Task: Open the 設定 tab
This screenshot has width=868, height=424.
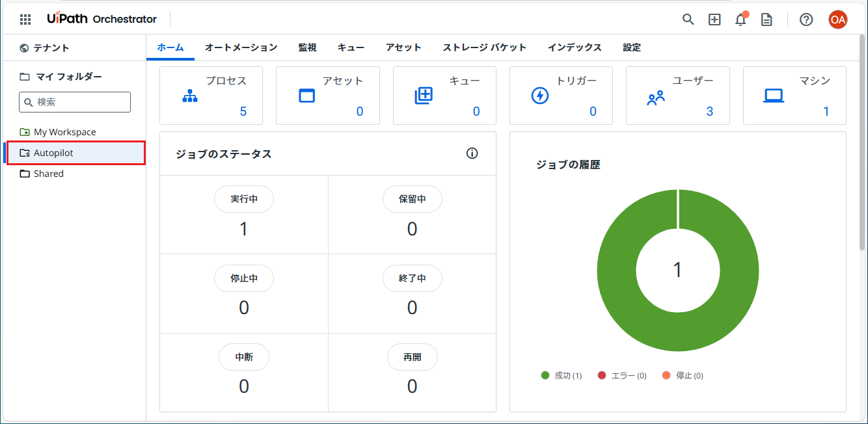Action: click(632, 47)
